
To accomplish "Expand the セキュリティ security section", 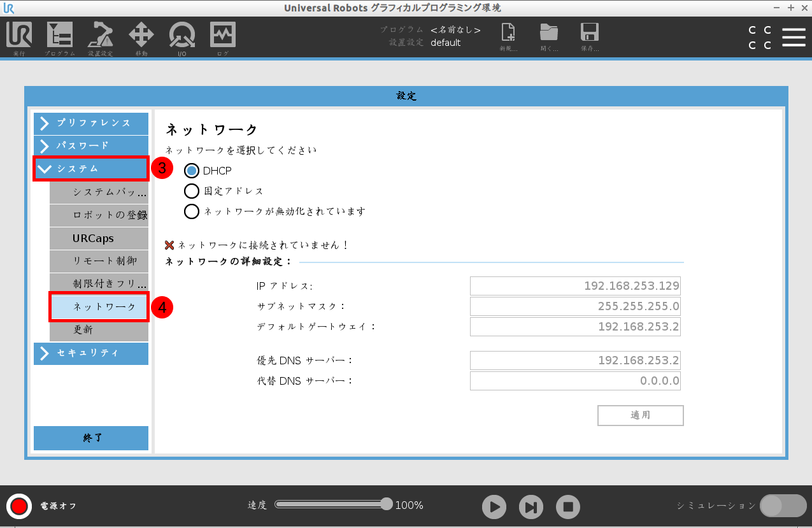I will click(91, 353).
